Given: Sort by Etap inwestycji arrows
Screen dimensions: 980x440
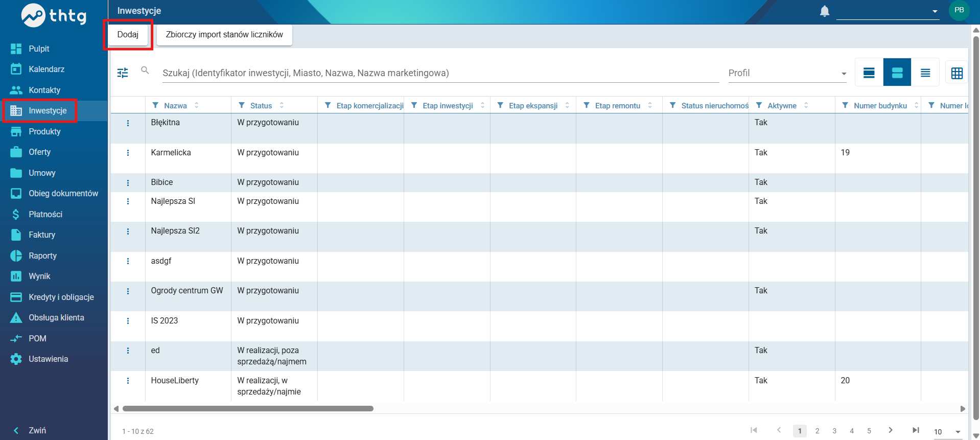Looking at the screenshot, I should point(482,105).
